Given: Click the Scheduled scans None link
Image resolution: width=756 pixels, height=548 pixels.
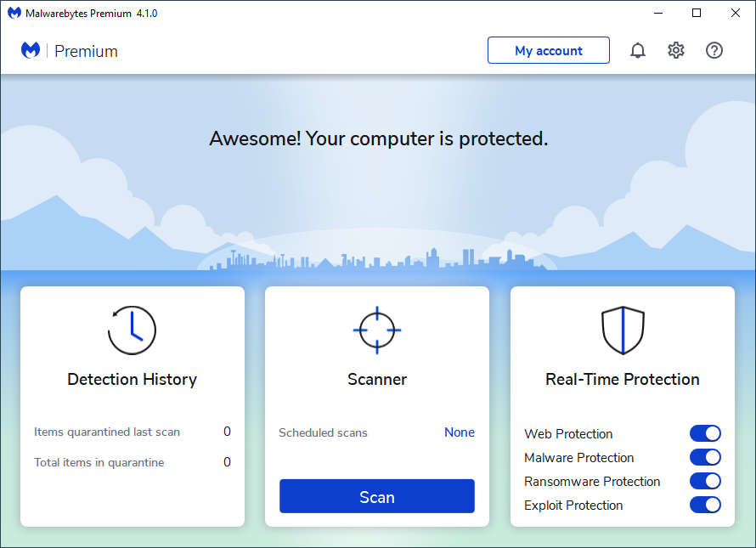Looking at the screenshot, I should (460, 432).
